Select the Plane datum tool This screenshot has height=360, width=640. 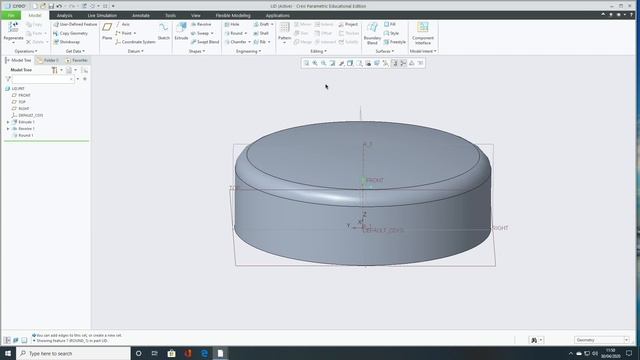(x=107, y=31)
